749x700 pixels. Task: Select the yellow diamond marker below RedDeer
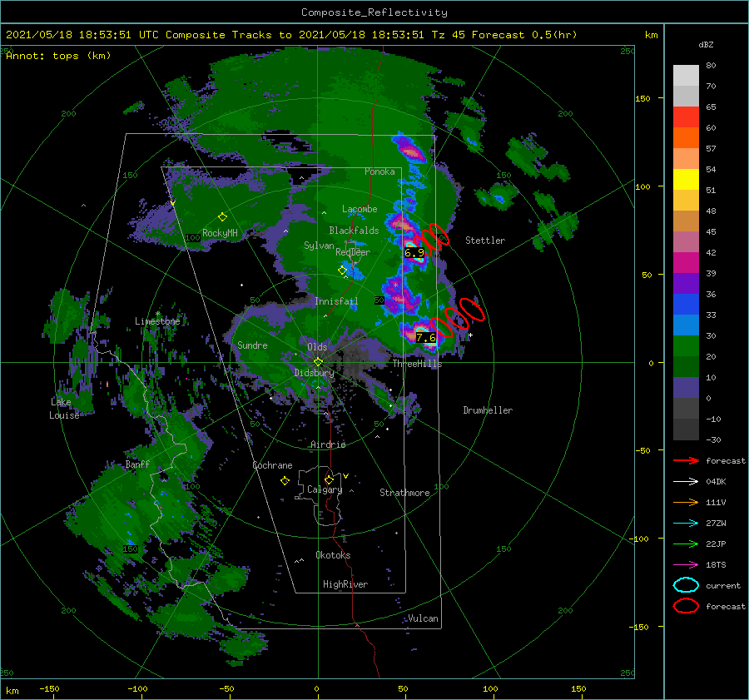click(x=342, y=271)
